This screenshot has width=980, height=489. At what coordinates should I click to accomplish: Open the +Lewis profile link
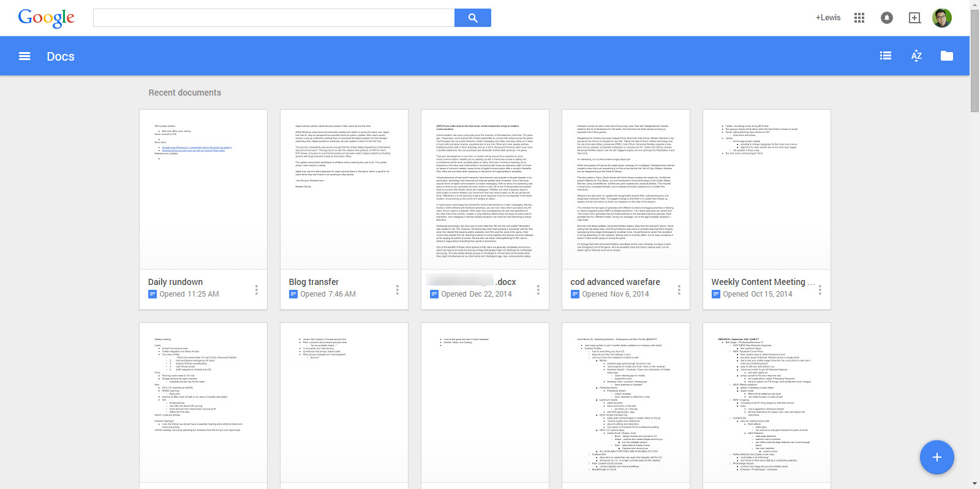(x=827, y=18)
